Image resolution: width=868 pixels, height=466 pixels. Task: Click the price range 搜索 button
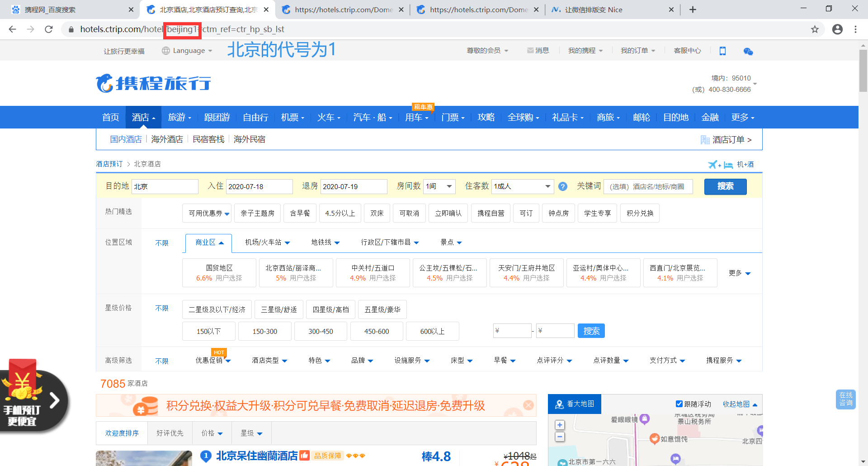(591, 331)
